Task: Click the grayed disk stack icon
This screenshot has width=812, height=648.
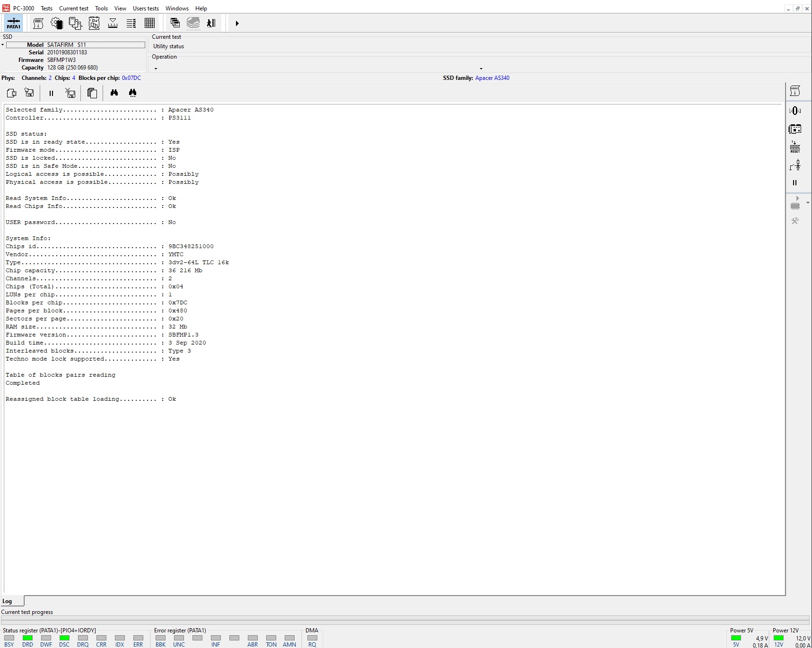Action: [193, 23]
